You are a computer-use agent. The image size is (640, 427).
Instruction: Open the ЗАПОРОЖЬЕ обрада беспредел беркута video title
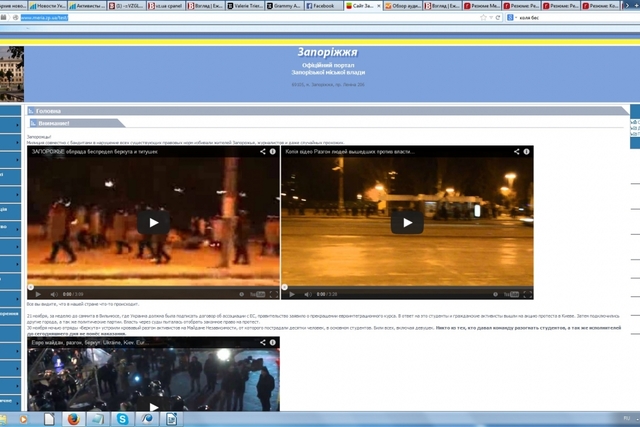95,151
